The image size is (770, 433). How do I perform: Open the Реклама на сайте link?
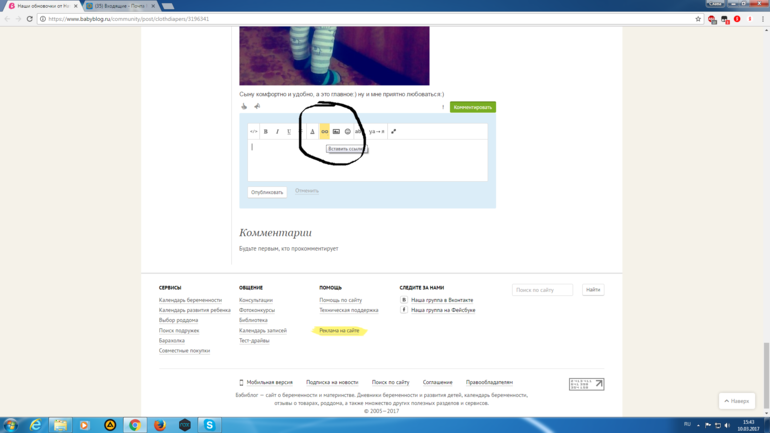coord(339,330)
